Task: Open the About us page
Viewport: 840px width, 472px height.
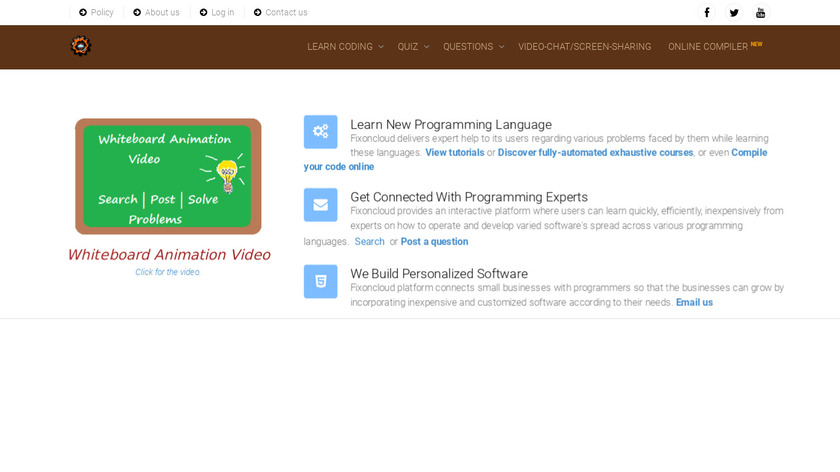Action: [162, 12]
